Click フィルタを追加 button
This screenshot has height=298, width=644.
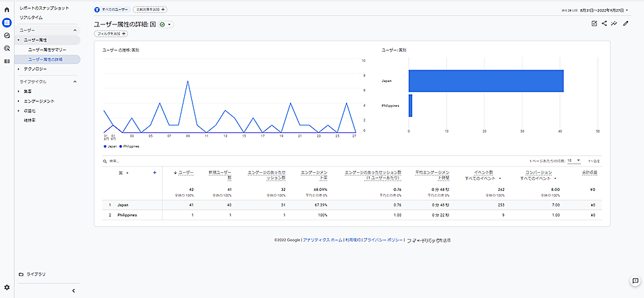(x=106, y=34)
